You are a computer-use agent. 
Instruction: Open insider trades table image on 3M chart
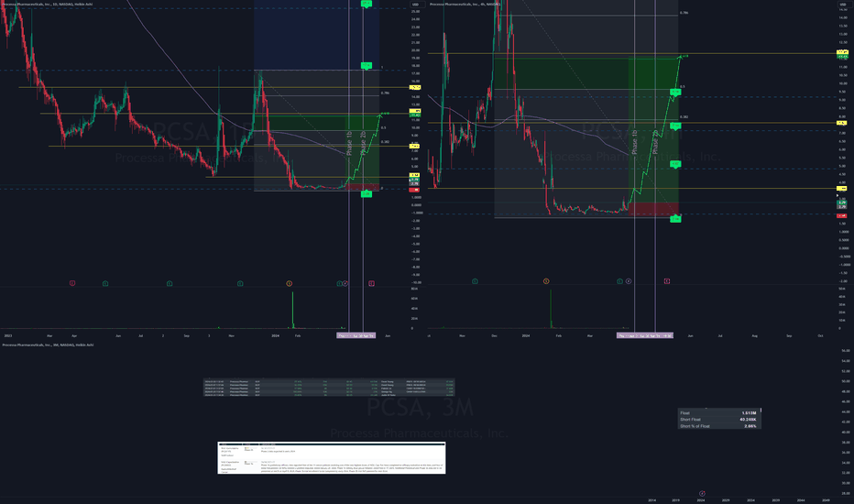(x=329, y=388)
